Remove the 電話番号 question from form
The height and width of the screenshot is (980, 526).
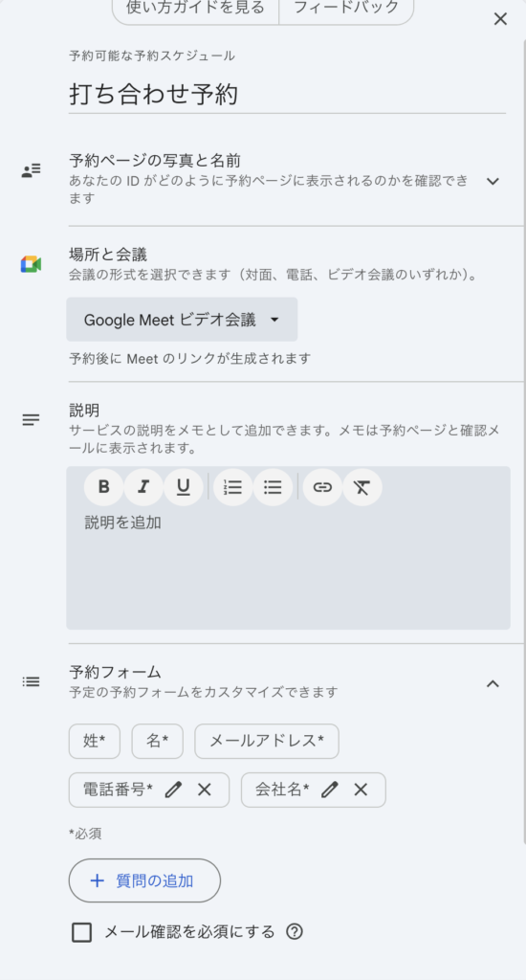[x=205, y=790]
